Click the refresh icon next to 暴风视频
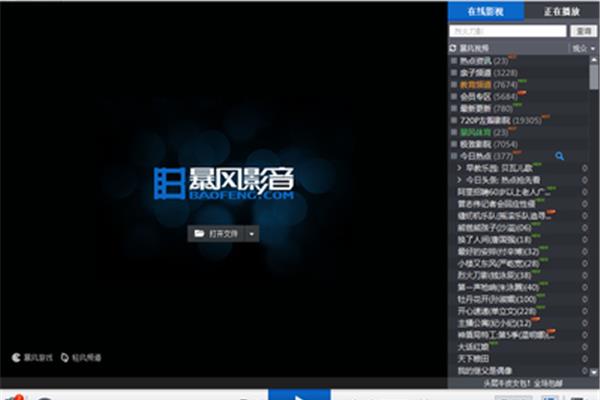Image resolution: width=600 pixels, height=400 pixels. [453, 48]
